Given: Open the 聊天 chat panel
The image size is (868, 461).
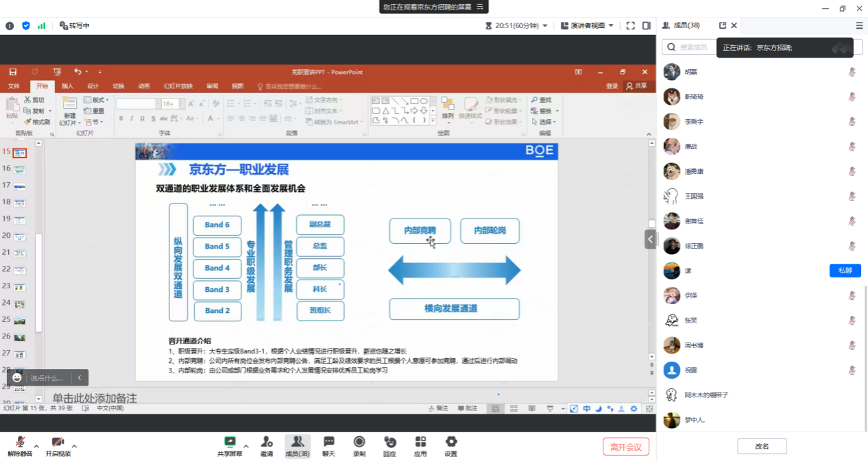Looking at the screenshot, I should [x=328, y=447].
